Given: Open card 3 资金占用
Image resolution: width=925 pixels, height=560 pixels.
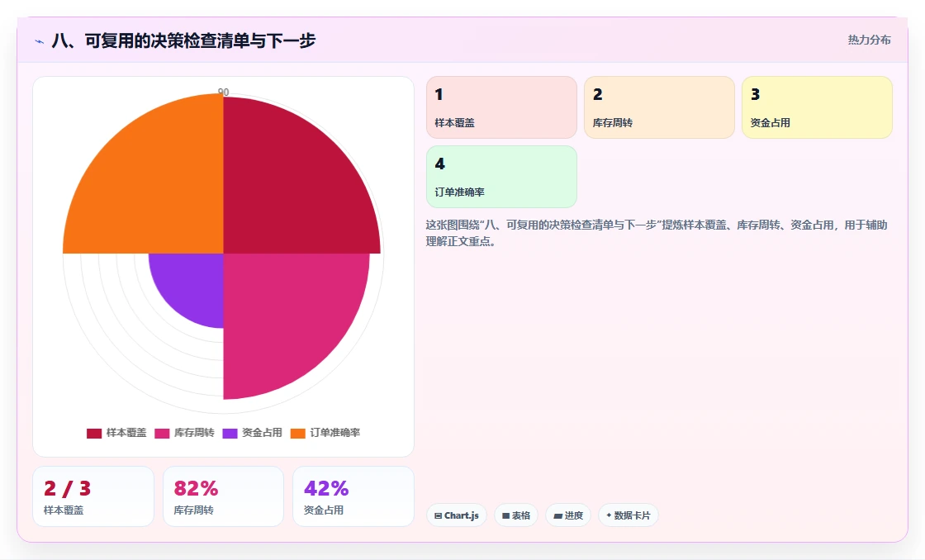Looking at the screenshot, I should click(817, 107).
